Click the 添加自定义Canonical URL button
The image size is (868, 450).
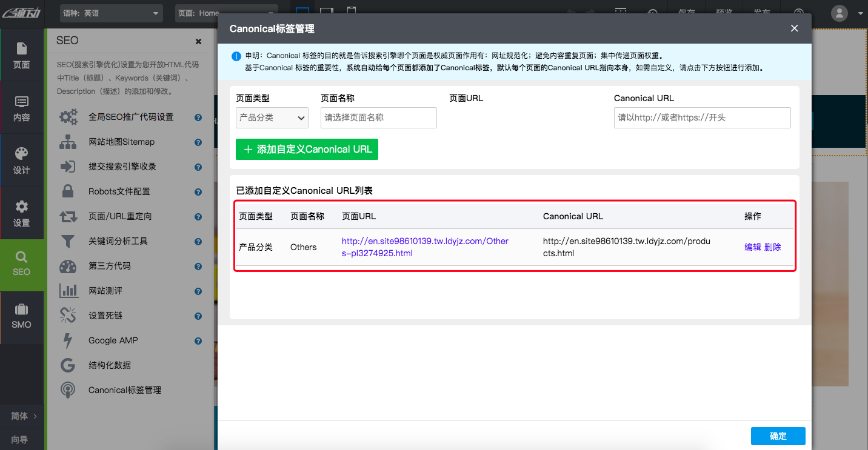tap(307, 148)
